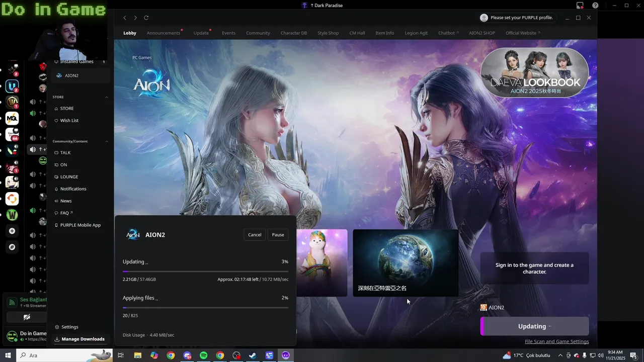Open the cat character news thumbnail
Viewport: 644px width, 362px height.
pyautogui.click(x=322, y=263)
